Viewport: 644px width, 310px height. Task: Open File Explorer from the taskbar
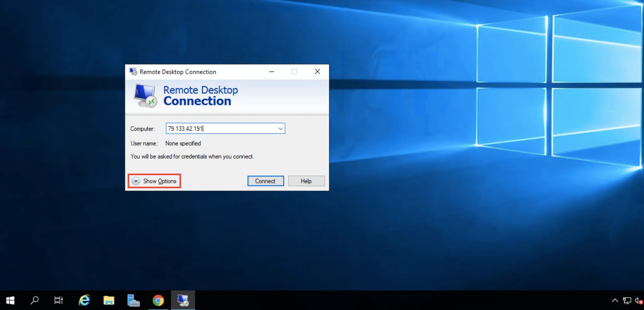click(x=109, y=300)
